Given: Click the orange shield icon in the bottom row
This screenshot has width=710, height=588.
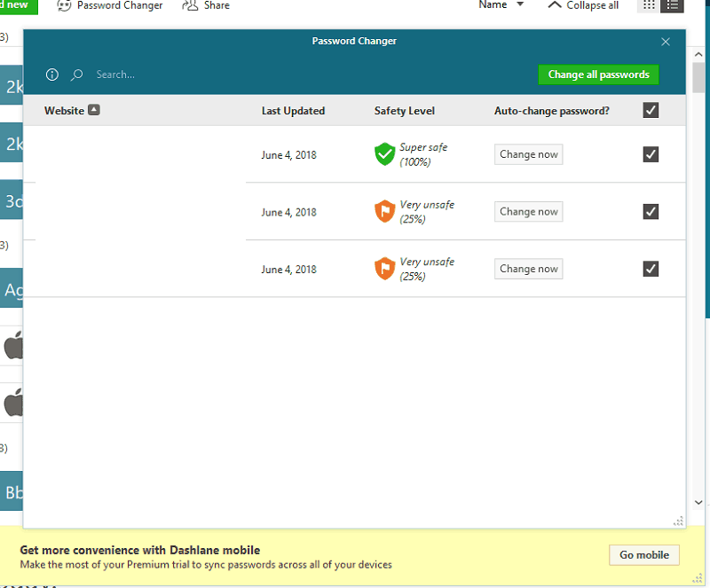Looking at the screenshot, I should coord(384,269).
